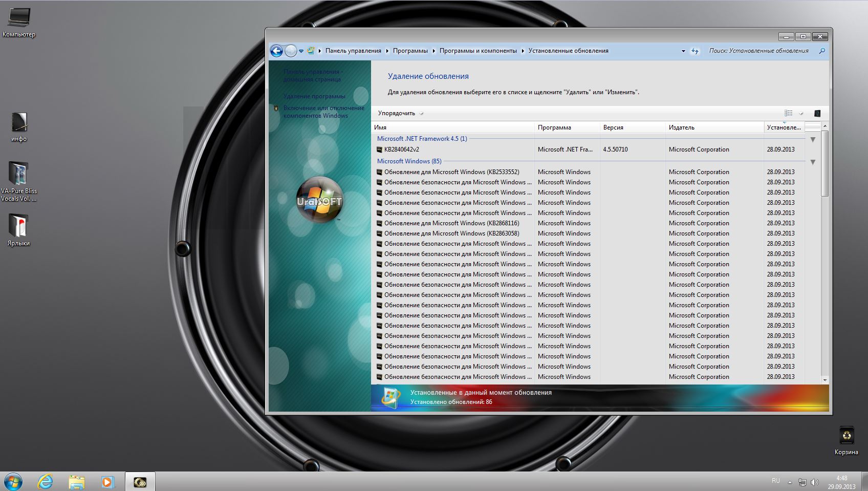The width and height of the screenshot is (868, 491).
Task: Go to Панель управления breadcrumb
Action: [x=353, y=51]
